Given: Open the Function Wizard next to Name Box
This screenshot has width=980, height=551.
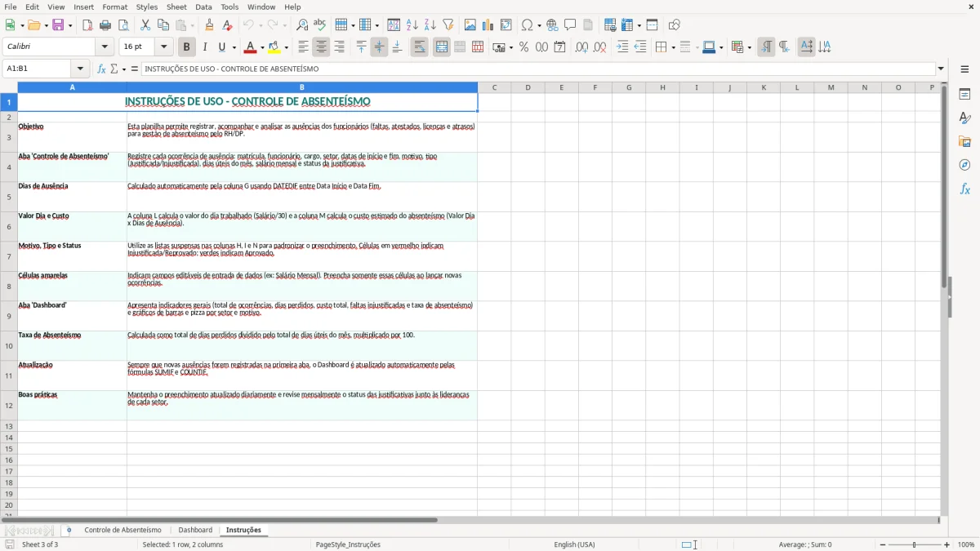Looking at the screenshot, I should click(101, 69).
